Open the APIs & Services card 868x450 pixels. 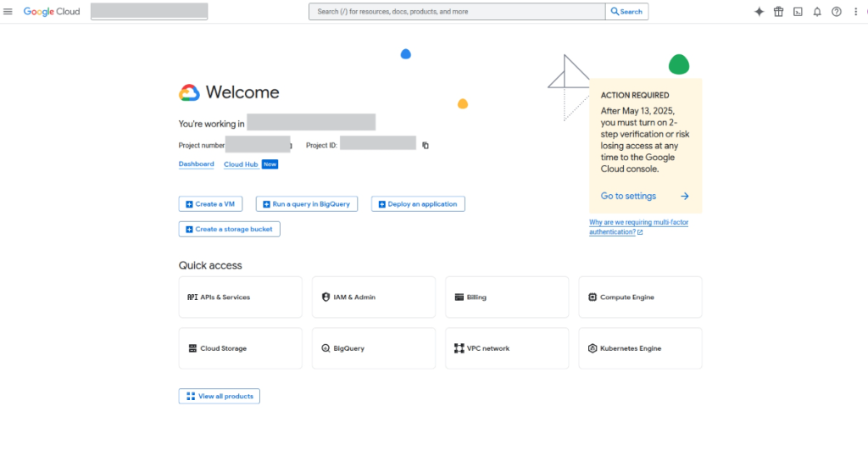[x=240, y=297]
